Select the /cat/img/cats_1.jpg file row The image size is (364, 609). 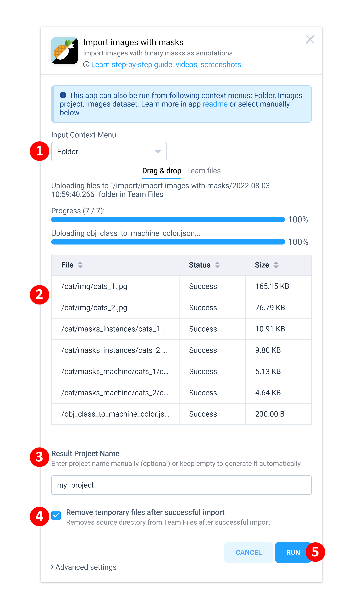pyautogui.click(x=181, y=286)
